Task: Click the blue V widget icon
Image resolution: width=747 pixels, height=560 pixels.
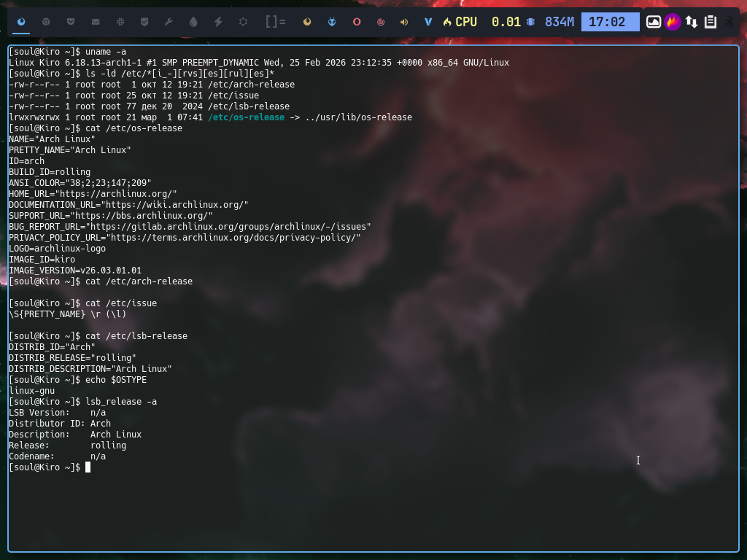Action: pyautogui.click(x=428, y=22)
